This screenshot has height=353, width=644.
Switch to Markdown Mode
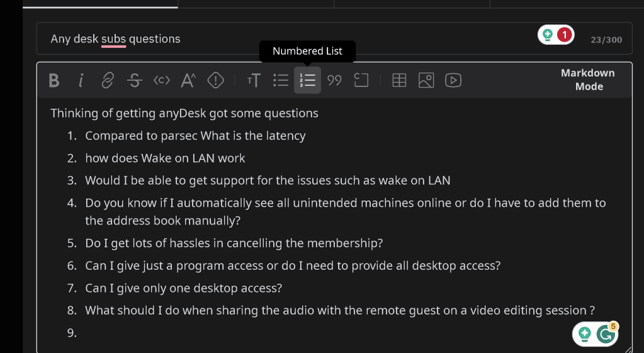click(x=588, y=80)
